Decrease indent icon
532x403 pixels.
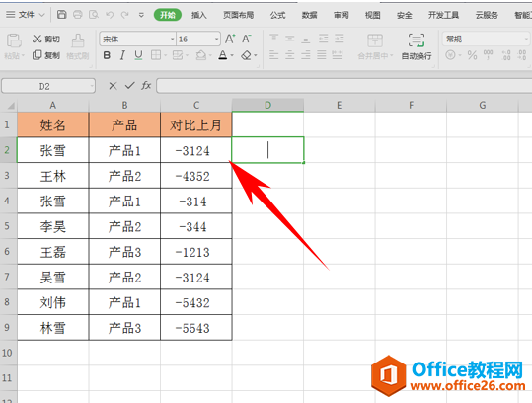[x=324, y=39]
